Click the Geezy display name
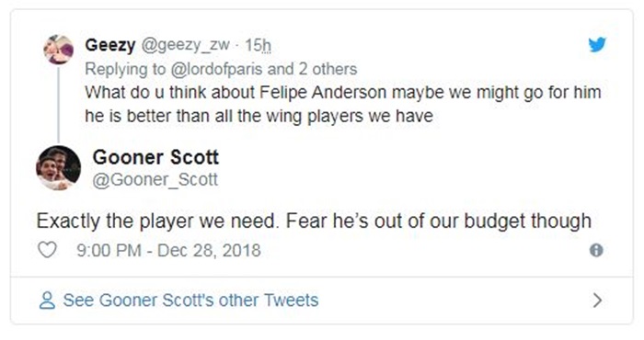 [110, 45]
